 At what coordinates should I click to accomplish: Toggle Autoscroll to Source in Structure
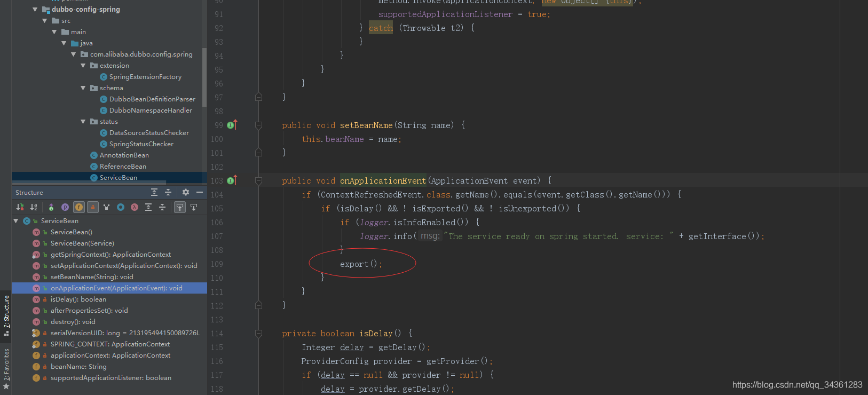click(x=180, y=207)
